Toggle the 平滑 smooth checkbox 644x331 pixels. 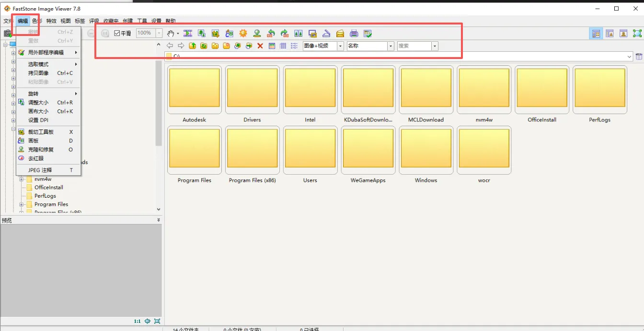click(117, 33)
